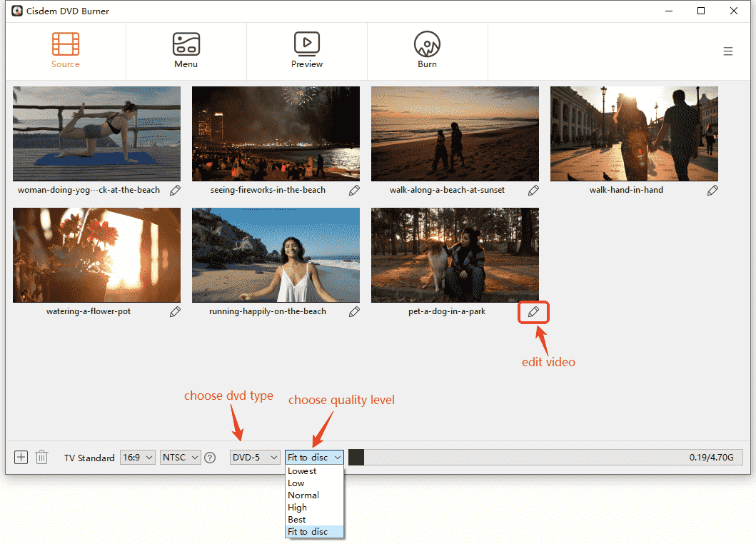Switch to the Menu tab
756x544 pixels.
click(x=186, y=50)
